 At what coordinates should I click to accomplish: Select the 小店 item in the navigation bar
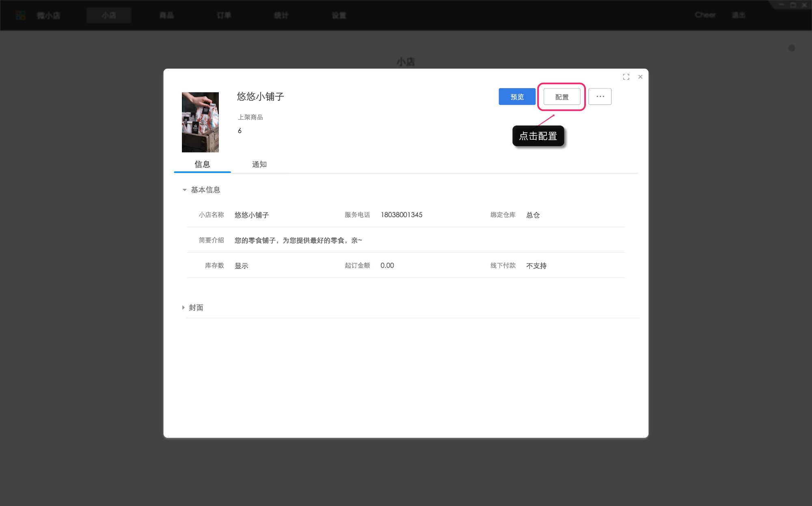pyautogui.click(x=108, y=15)
